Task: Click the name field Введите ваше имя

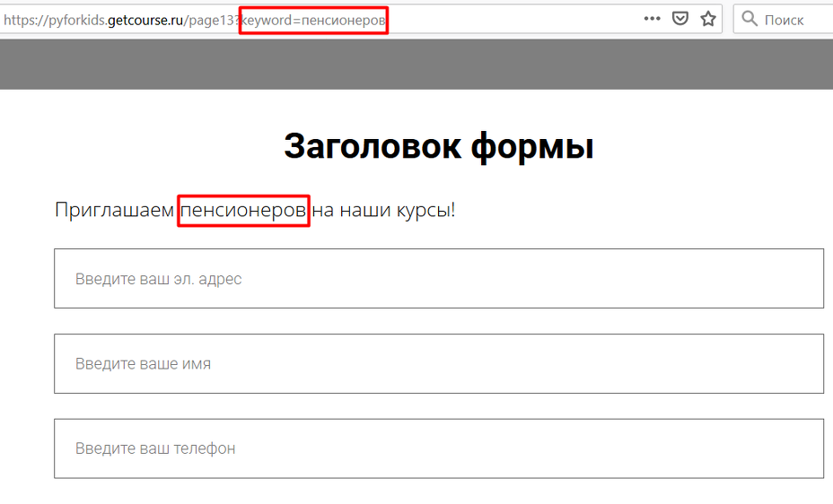Action: point(439,364)
